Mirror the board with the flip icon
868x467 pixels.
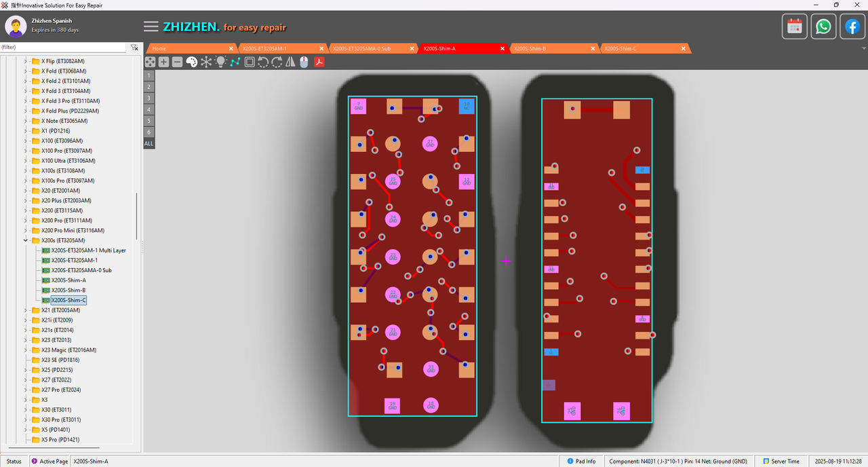pyautogui.click(x=290, y=62)
